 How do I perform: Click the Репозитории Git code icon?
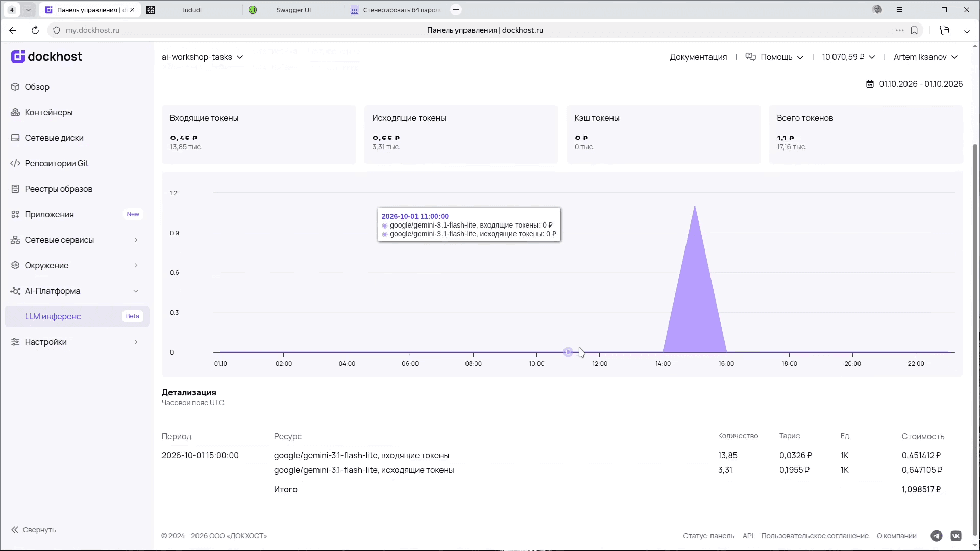(x=15, y=163)
